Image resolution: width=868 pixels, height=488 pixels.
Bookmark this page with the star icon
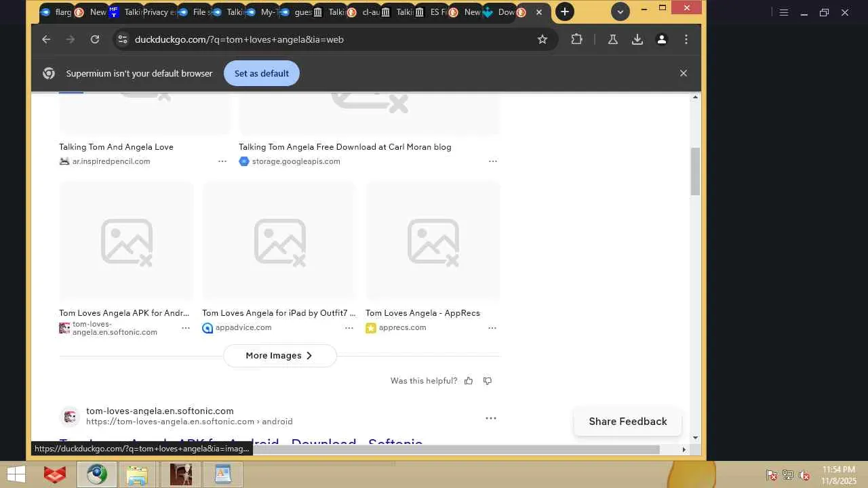542,39
